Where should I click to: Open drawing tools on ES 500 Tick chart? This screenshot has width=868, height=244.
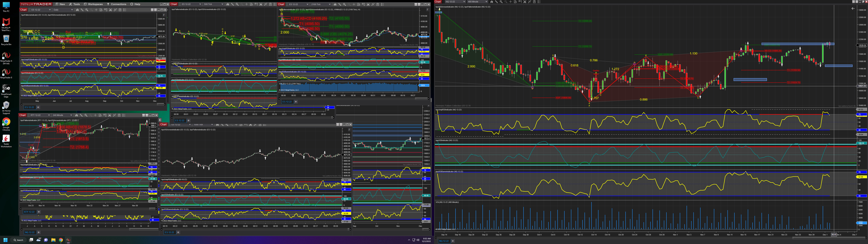point(232,4)
